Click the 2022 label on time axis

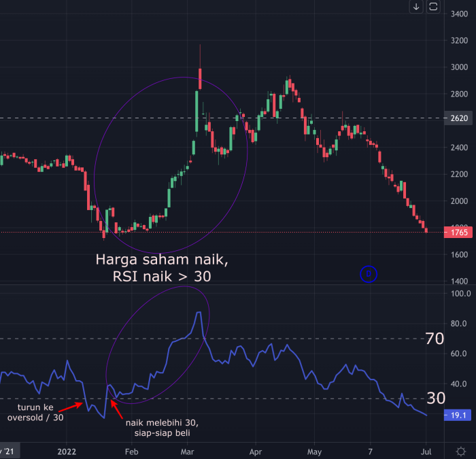[67, 452]
